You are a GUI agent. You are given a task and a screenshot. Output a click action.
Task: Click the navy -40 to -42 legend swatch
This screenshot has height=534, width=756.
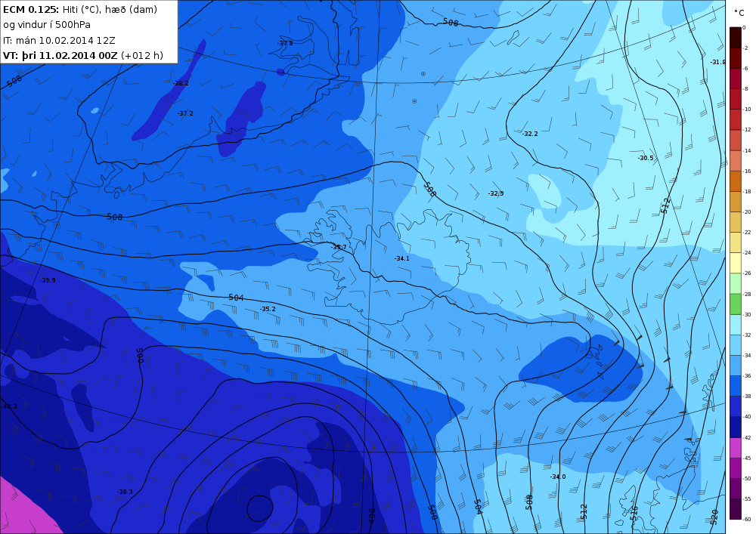pyautogui.click(x=736, y=427)
